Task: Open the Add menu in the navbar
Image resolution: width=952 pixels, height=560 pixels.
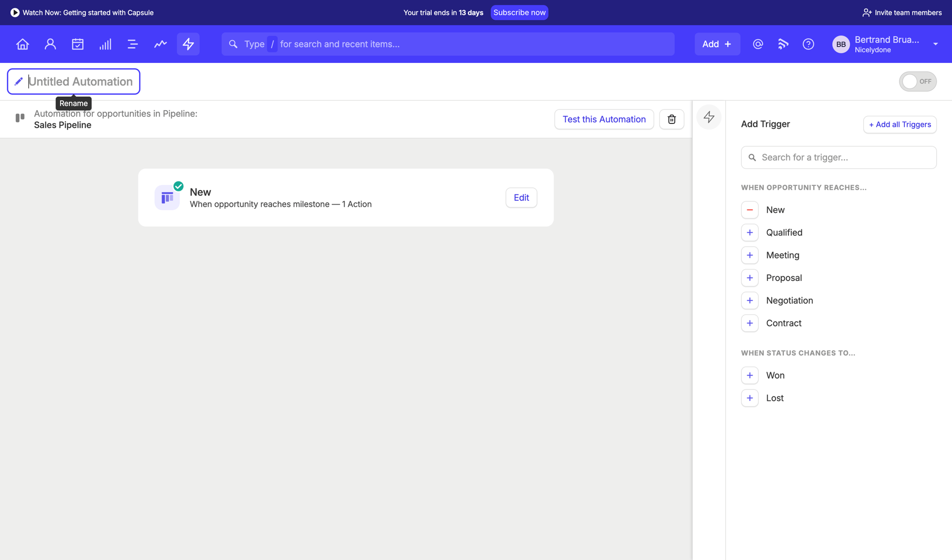Action: pyautogui.click(x=717, y=44)
